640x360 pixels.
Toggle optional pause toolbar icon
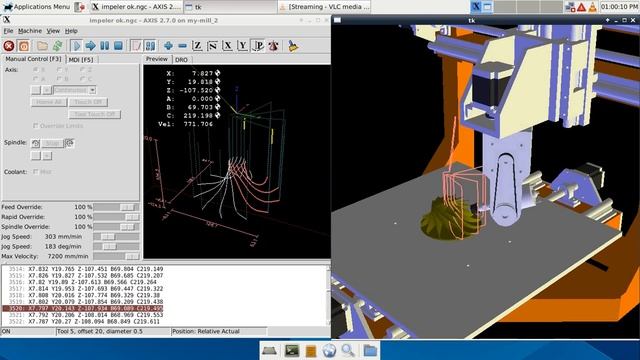pos(150,46)
